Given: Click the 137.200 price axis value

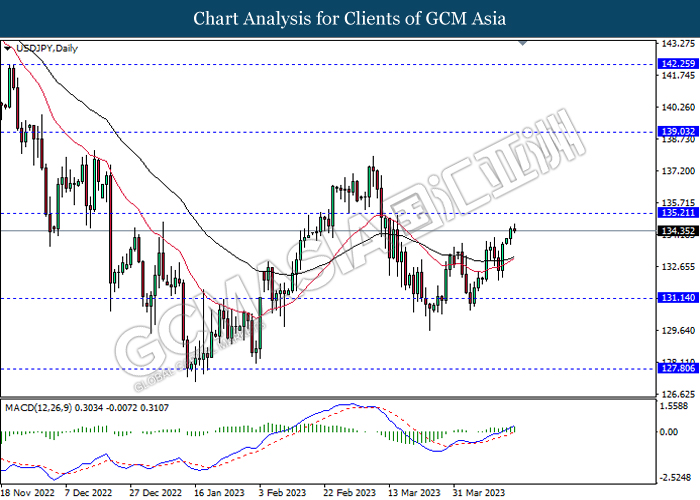Looking at the screenshot, I should pos(678,171).
